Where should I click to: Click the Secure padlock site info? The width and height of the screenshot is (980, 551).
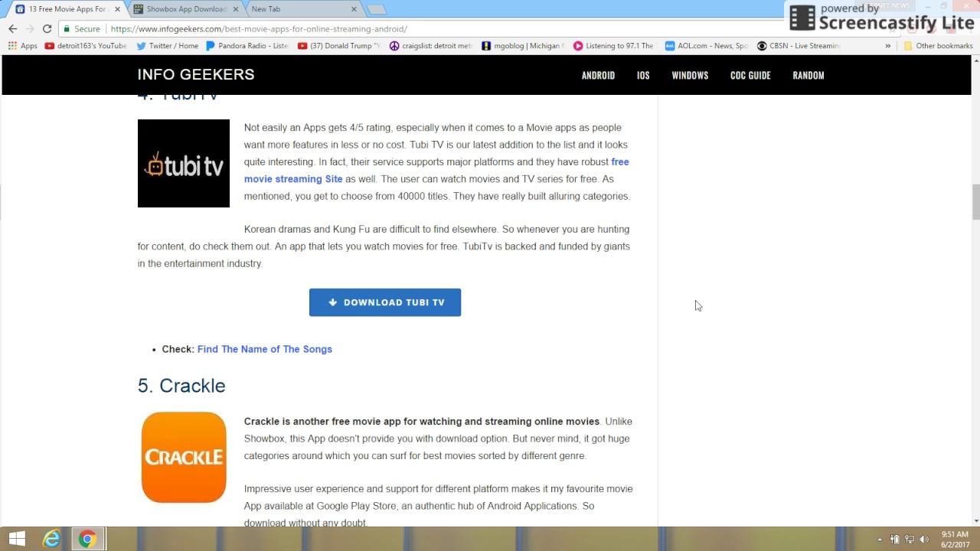(x=82, y=29)
